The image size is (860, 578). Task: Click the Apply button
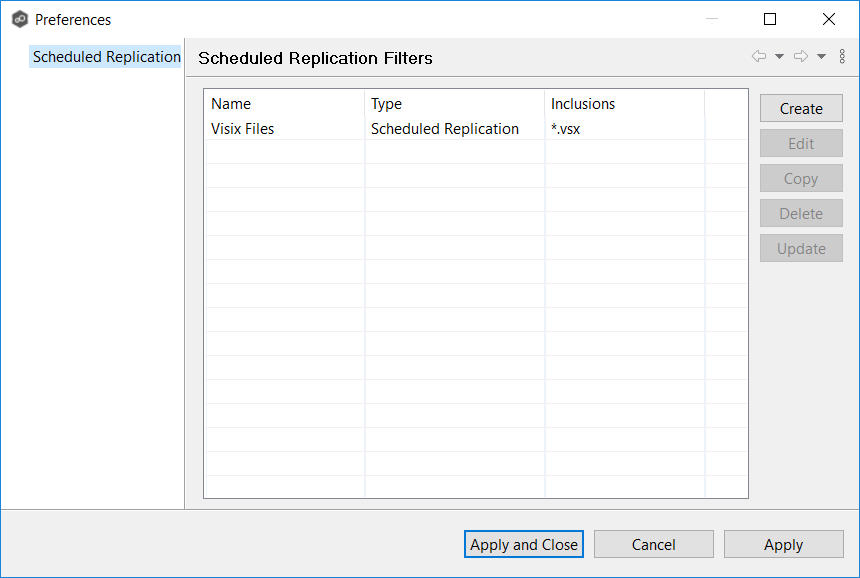tap(783, 544)
